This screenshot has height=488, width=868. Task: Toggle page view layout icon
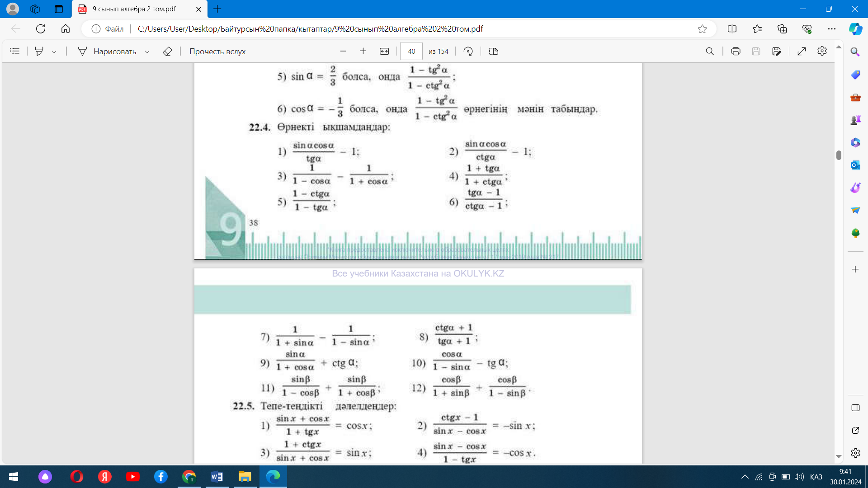494,52
